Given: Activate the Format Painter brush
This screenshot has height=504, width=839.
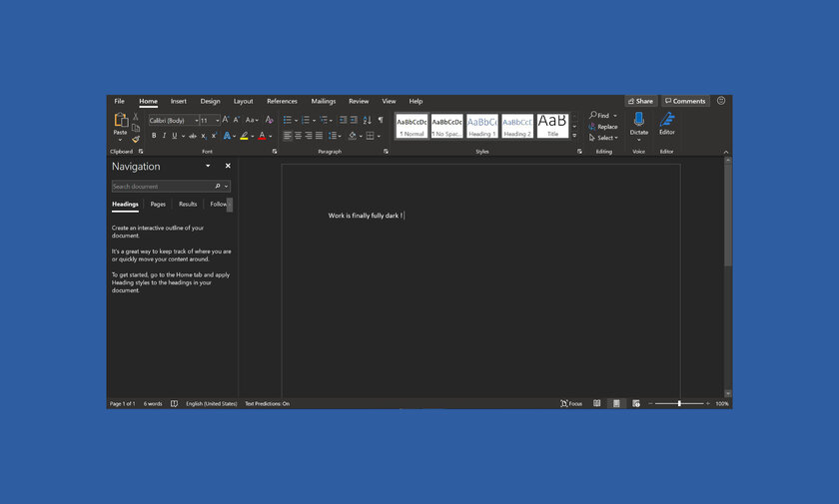Looking at the screenshot, I should click(x=136, y=140).
